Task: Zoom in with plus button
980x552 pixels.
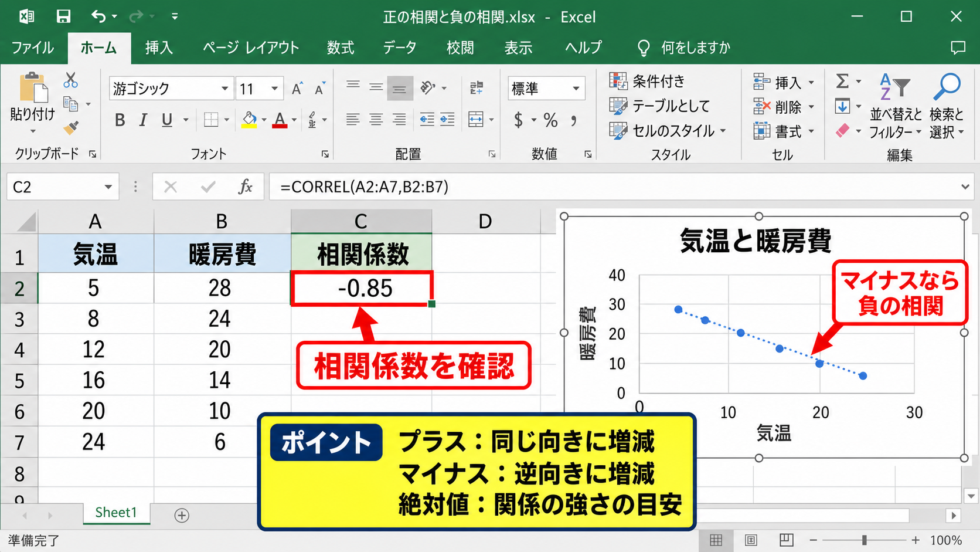Action: coord(916,540)
